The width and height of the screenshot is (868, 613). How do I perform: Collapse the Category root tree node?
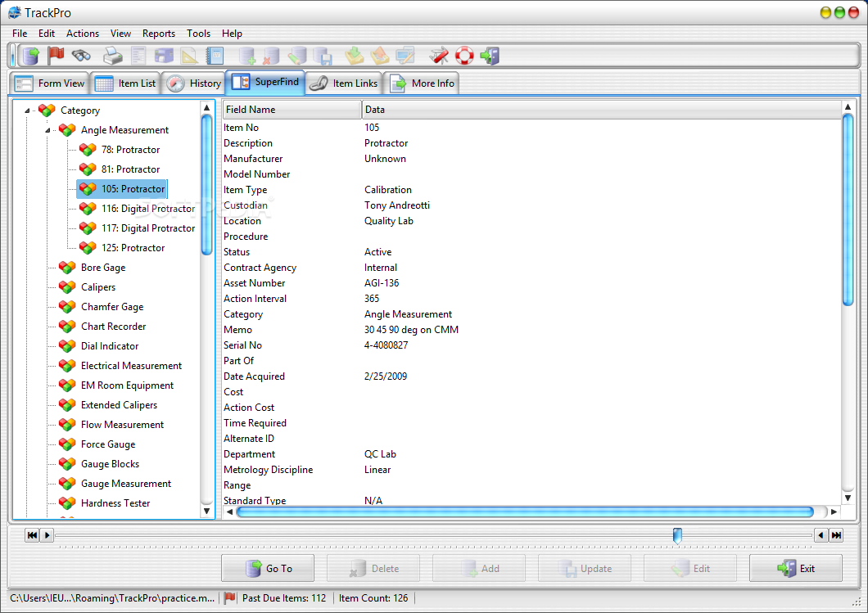[27, 110]
